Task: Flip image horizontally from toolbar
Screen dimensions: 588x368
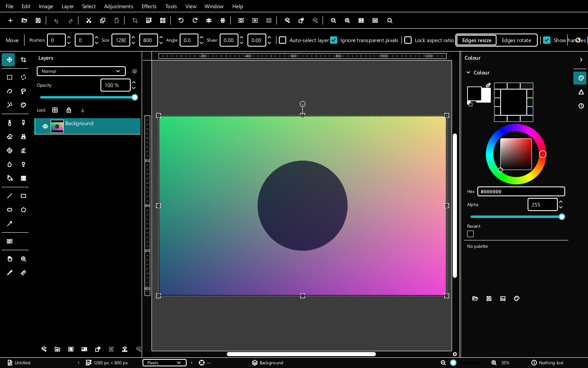Action: pyautogui.click(x=209, y=20)
